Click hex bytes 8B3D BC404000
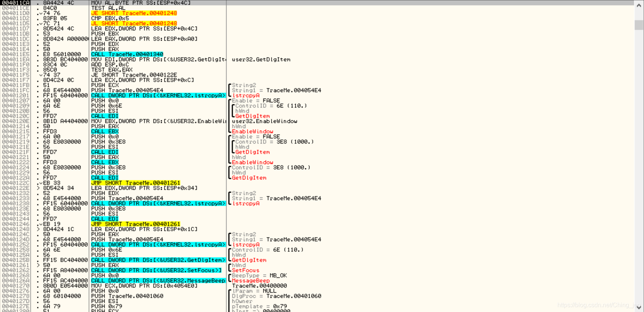Screen dimensions: 644x312 [x=65, y=59]
